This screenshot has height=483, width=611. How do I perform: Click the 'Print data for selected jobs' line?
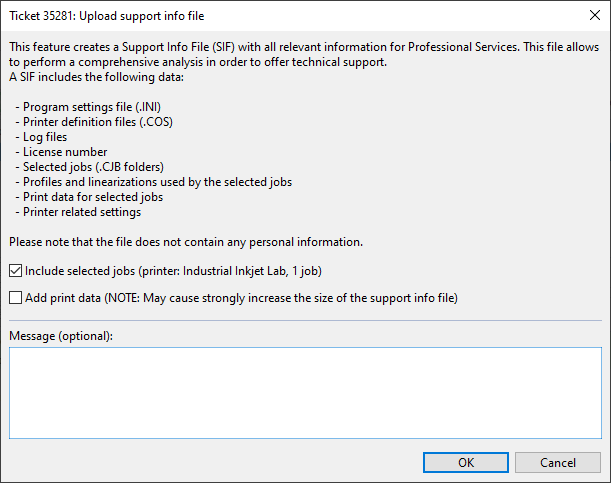click(x=92, y=197)
